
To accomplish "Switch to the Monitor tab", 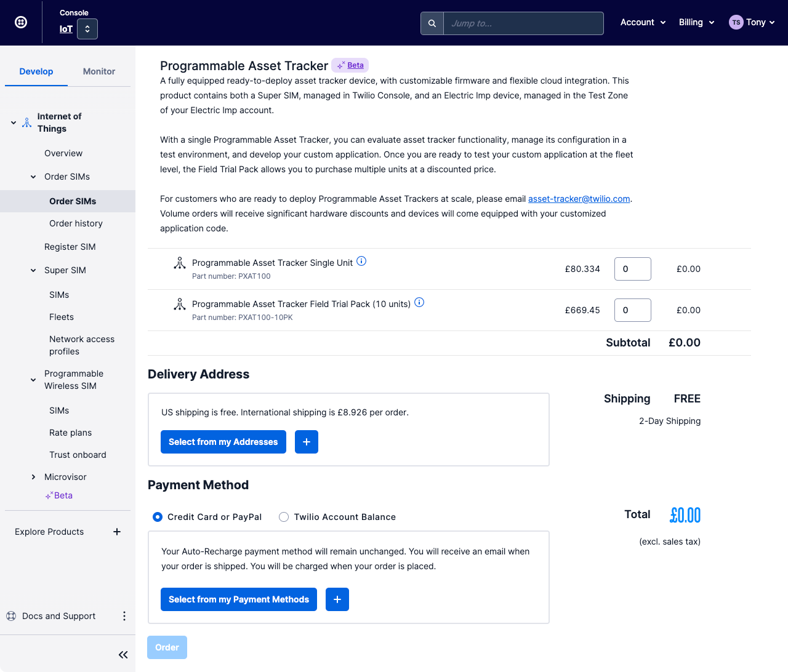I will [x=99, y=71].
